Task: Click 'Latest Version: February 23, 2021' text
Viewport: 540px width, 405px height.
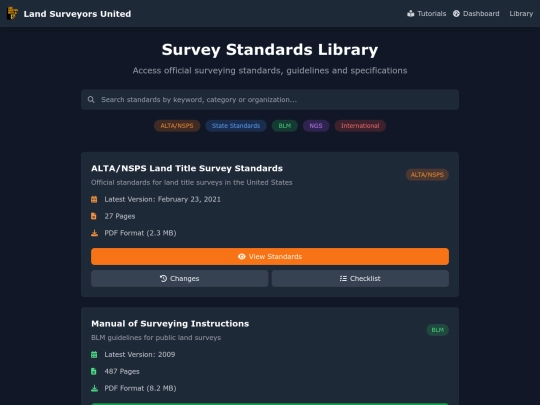Action: click(x=163, y=199)
